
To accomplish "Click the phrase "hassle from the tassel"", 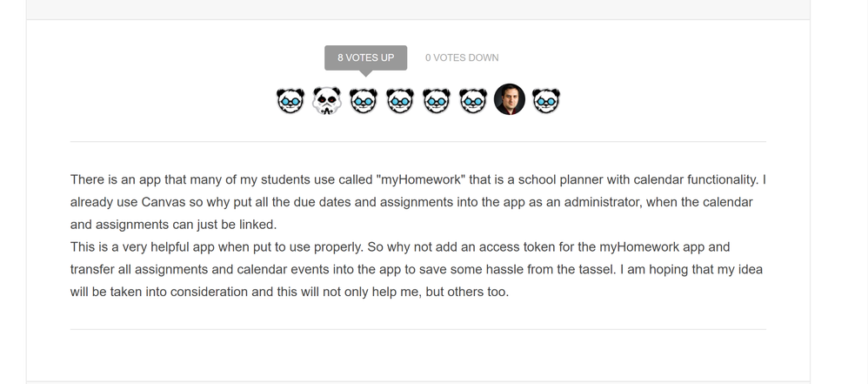I will [548, 270].
